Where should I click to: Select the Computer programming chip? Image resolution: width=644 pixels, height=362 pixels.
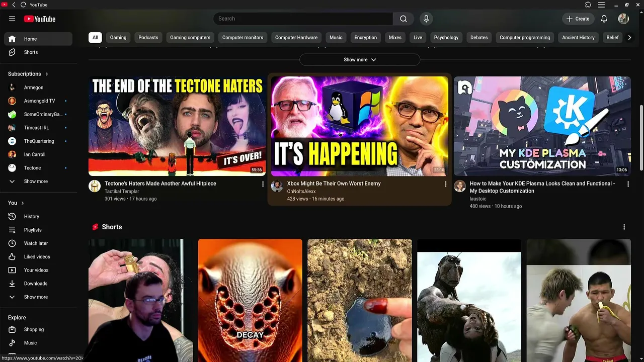click(525, 38)
